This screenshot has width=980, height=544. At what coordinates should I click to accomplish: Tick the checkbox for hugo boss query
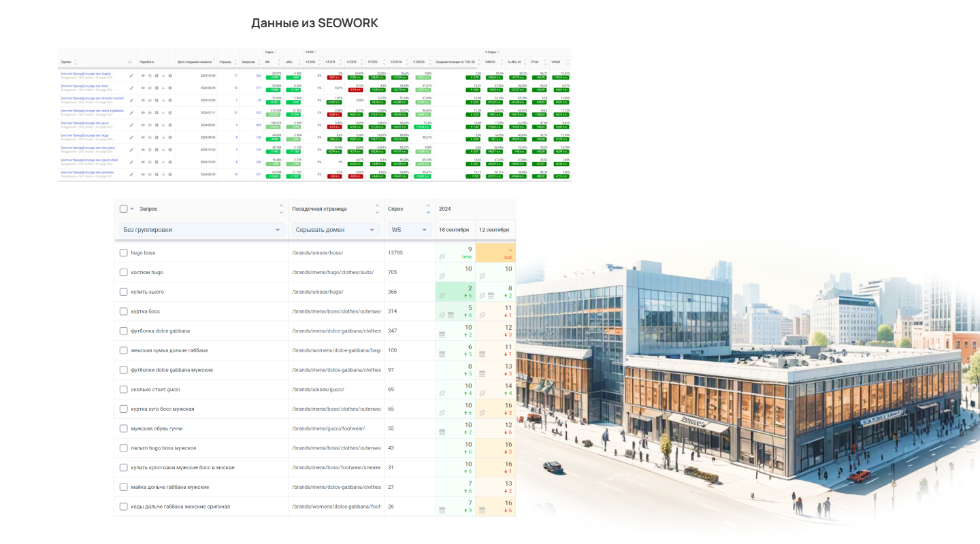click(x=123, y=253)
